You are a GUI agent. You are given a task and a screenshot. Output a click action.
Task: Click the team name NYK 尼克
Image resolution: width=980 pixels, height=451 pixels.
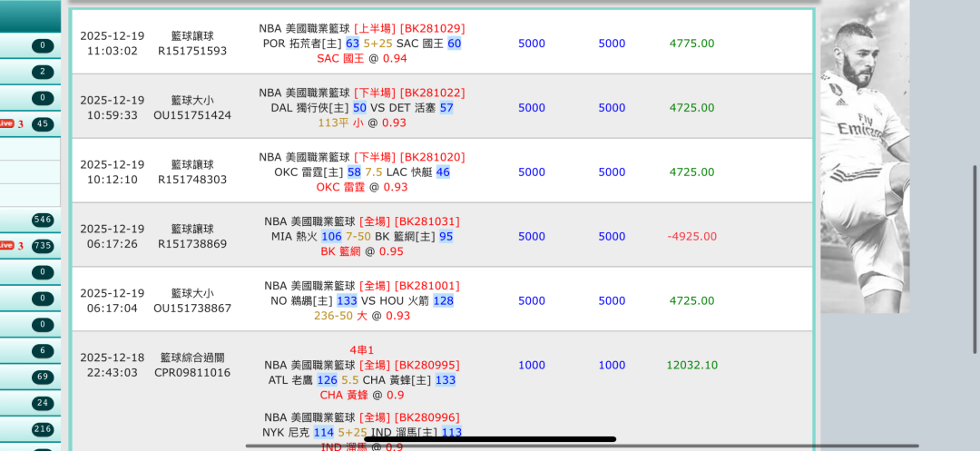click(x=287, y=432)
